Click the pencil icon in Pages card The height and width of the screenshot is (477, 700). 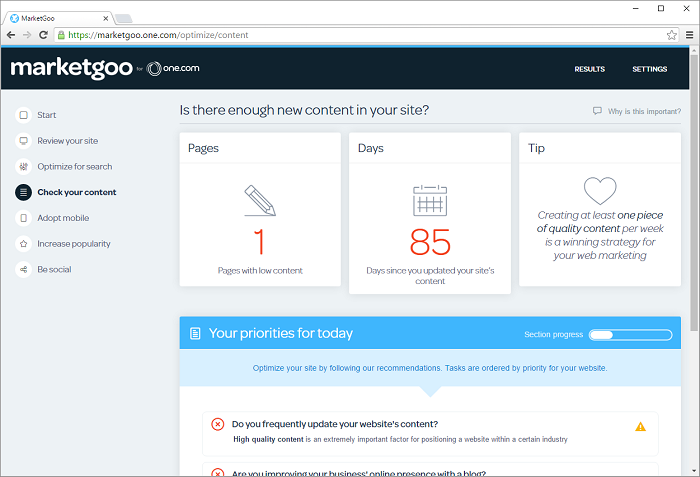[260, 201]
